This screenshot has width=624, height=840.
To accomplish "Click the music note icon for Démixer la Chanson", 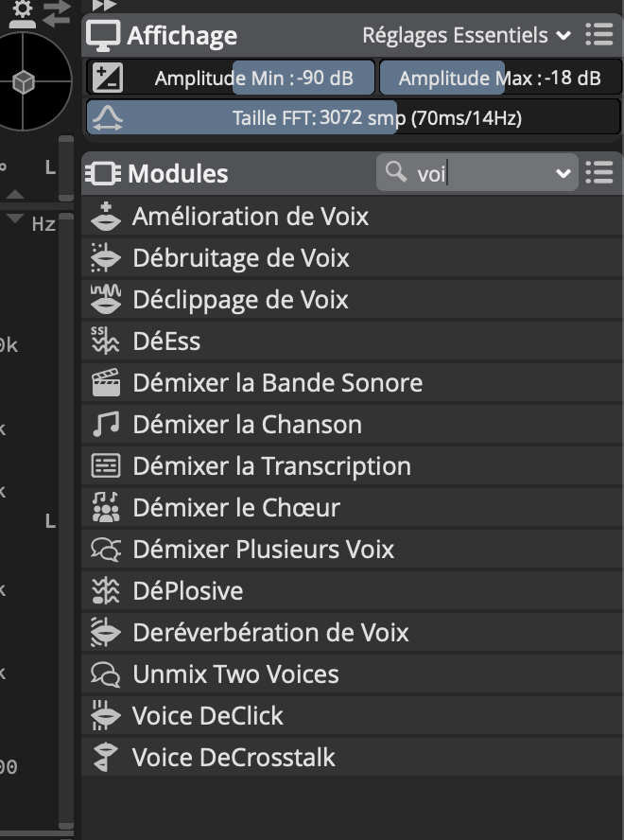I will click(106, 425).
